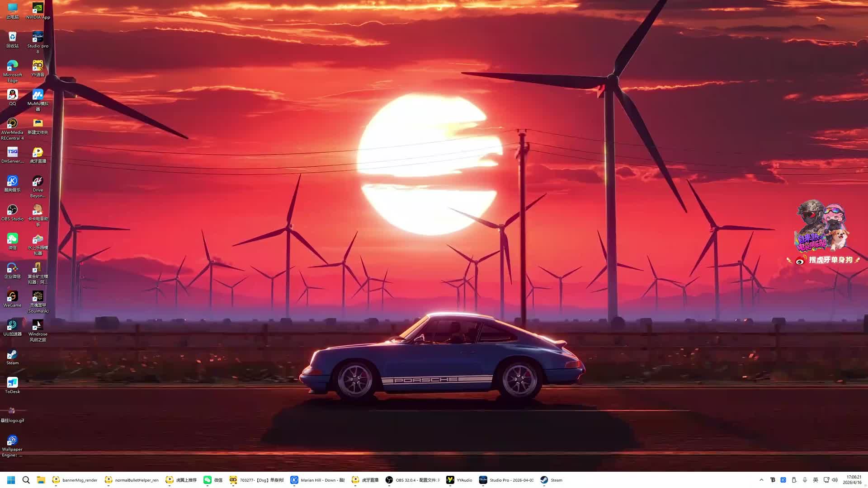
Task: Switch to OBS 32.0.4 taskbar window
Action: pos(412,480)
